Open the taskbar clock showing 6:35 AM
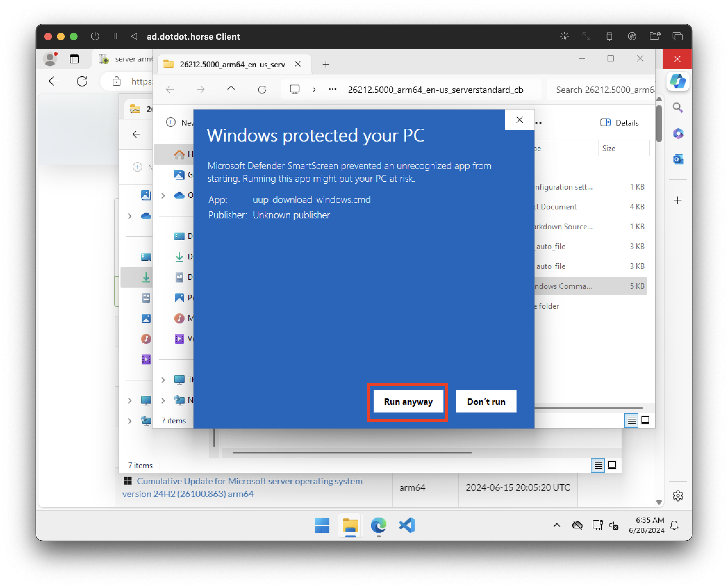Viewport: 728px width, 588px height. point(646,525)
